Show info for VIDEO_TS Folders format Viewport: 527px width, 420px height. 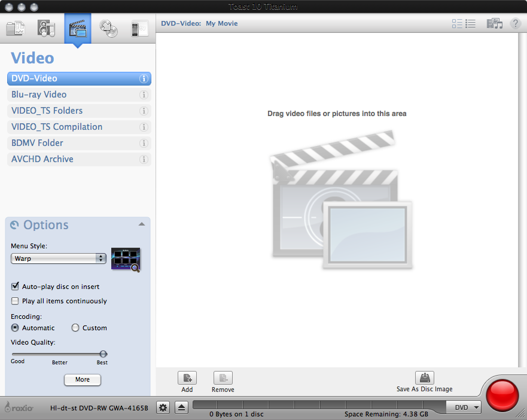coord(144,111)
